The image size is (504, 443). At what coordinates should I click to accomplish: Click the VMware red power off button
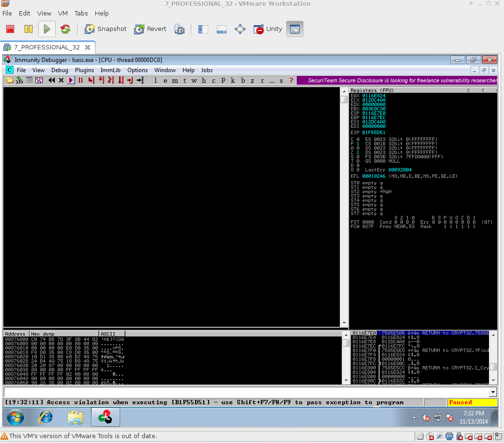tap(10, 29)
